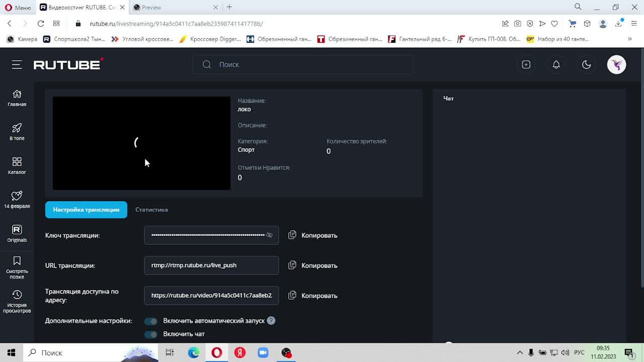Reload the page
The image size is (644, 362).
pos(41,24)
